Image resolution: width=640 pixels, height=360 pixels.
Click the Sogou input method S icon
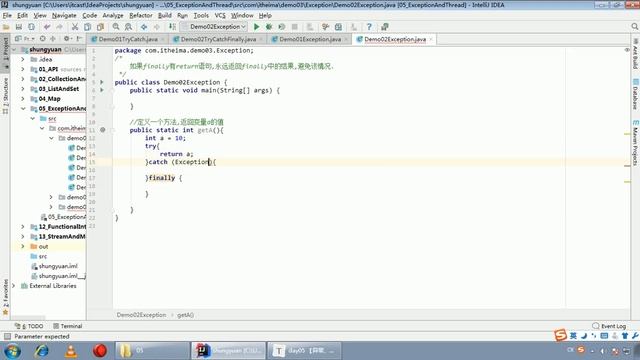coord(560,336)
